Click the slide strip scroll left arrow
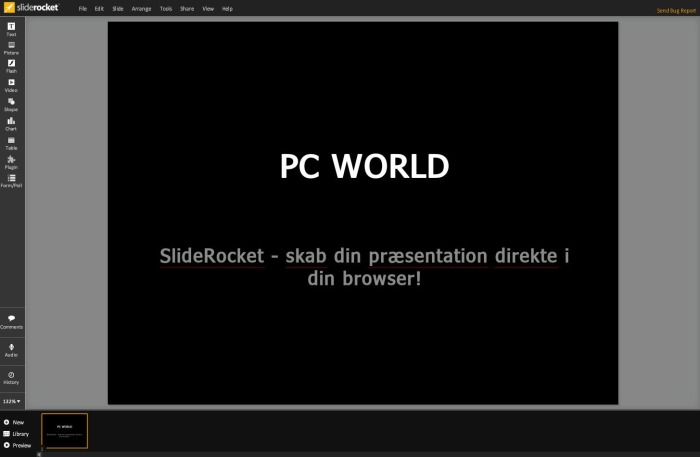 [x=39, y=454]
